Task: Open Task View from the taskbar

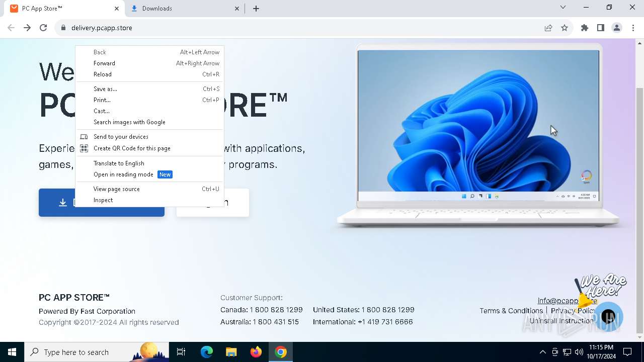Action: pos(181,352)
